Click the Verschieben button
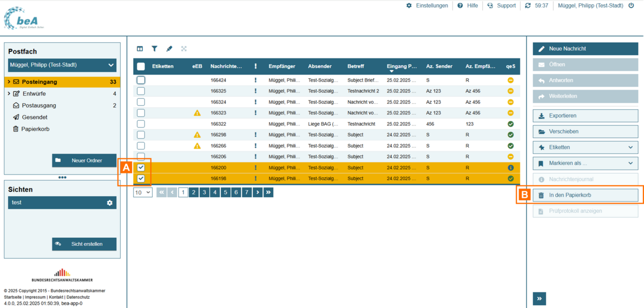 [x=585, y=132]
